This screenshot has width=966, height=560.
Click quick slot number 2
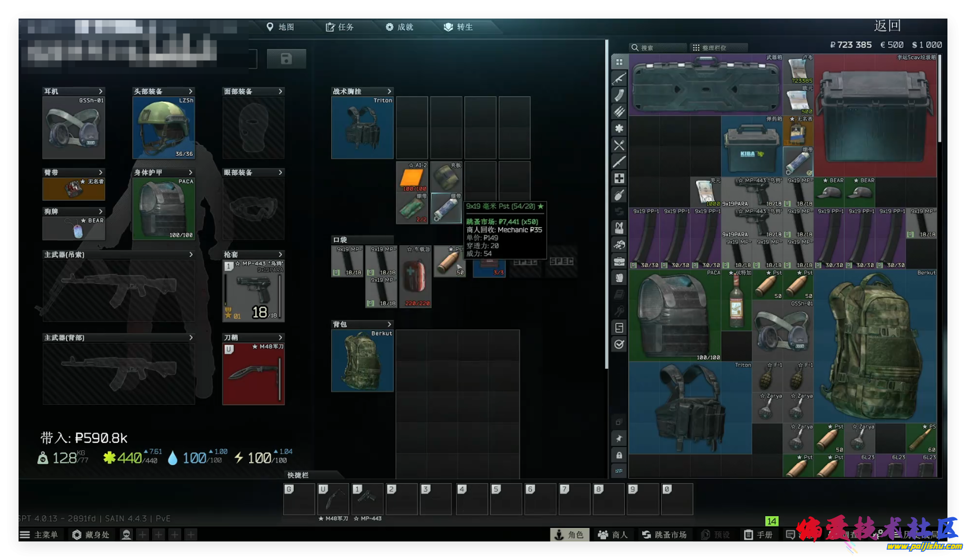tap(401, 499)
